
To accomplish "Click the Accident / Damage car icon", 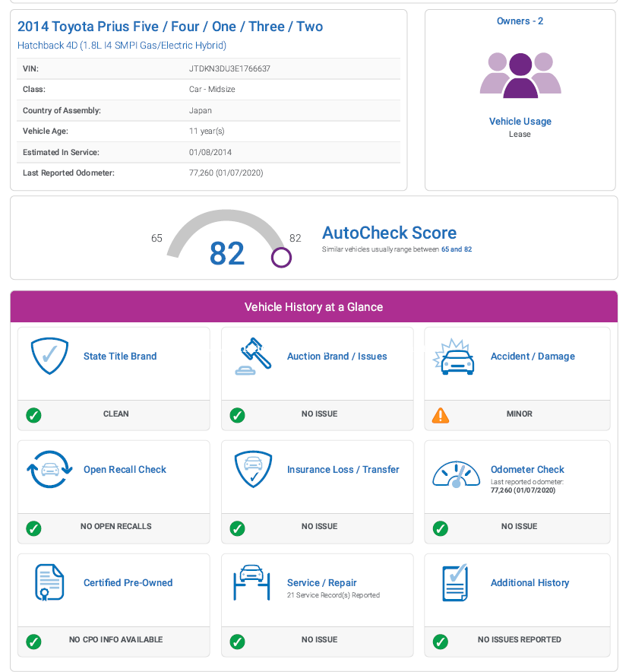I will point(454,357).
